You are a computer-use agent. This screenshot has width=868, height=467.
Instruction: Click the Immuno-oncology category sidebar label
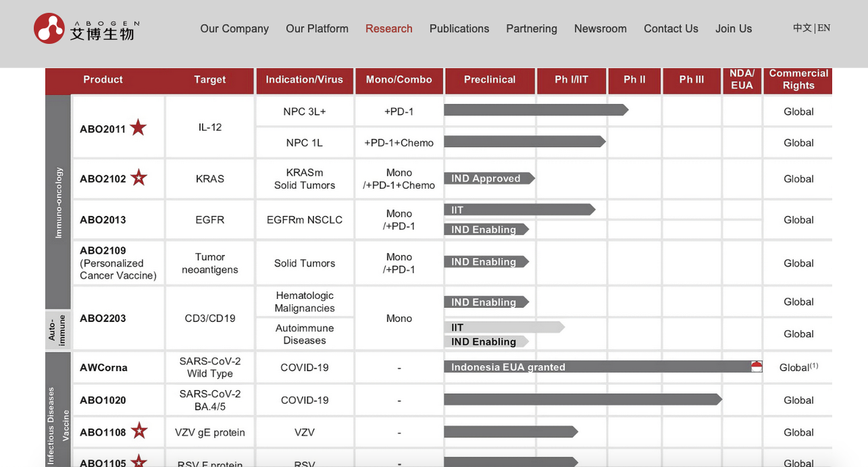pyautogui.click(x=58, y=202)
